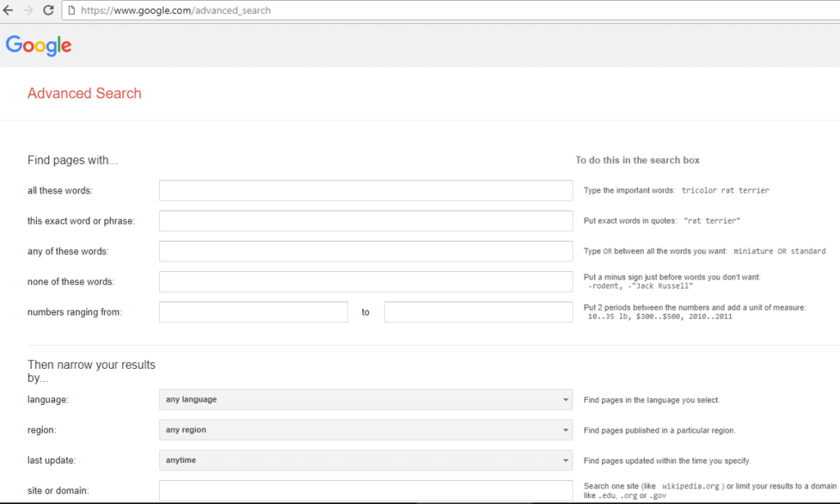Click the "all these words" input field
Screen dimensions: 840x504
point(365,189)
